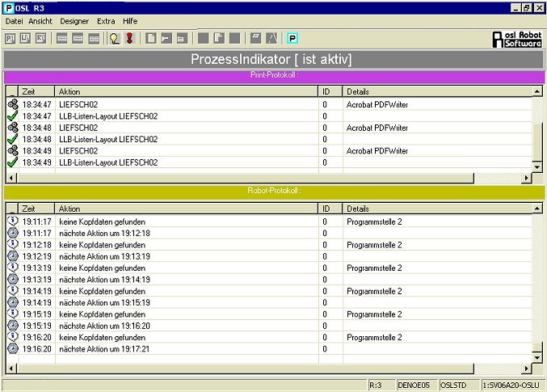Click Print-Protokoll scroll down arrow
This screenshot has height=392, width=547.
coord(536,166)
